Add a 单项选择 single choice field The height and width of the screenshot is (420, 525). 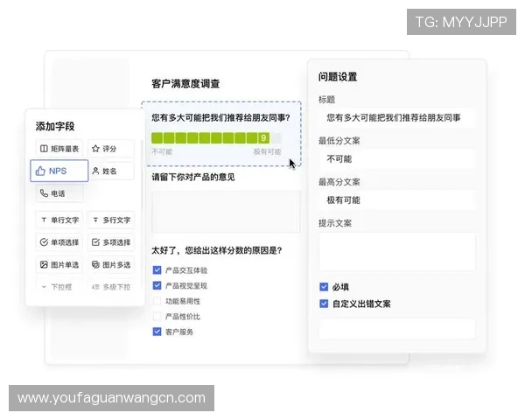click(x=59, y=242)
